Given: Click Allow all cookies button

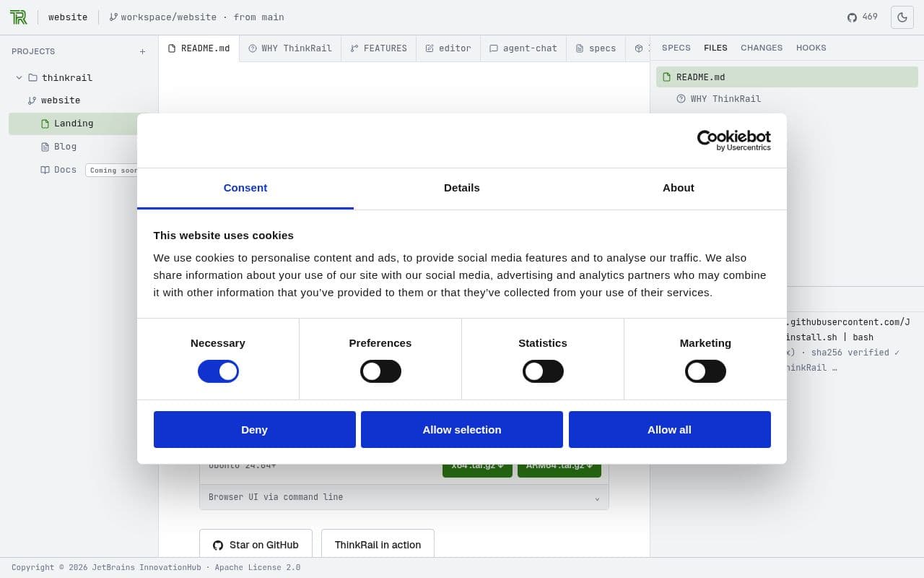Looking at the screenshot, I should pos(669,429).
